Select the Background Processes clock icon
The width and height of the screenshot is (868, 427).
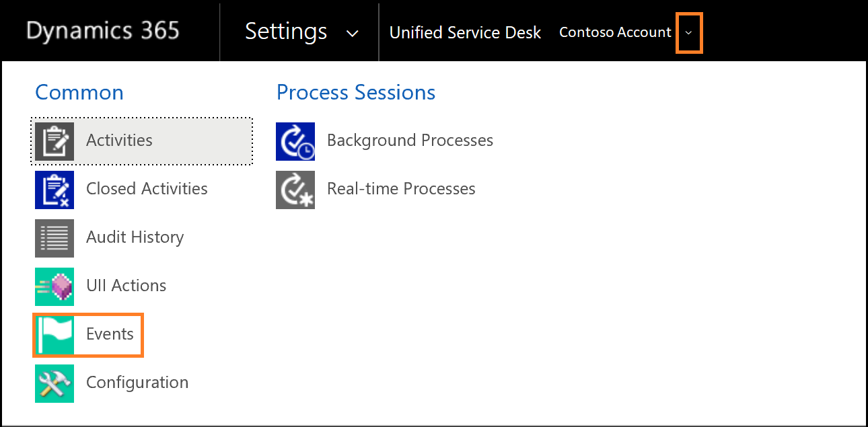pyautogui.click(x=295, y=141)
